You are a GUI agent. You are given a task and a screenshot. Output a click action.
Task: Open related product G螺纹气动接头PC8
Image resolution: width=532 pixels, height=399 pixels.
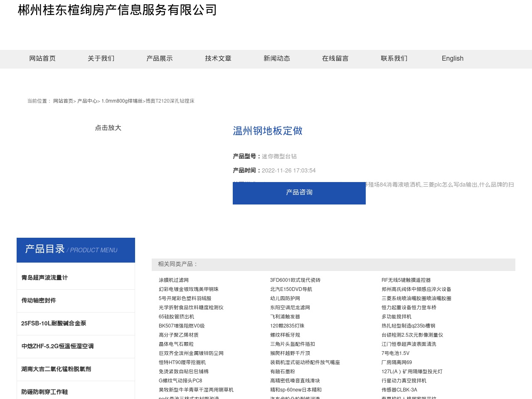pos(180,381)
